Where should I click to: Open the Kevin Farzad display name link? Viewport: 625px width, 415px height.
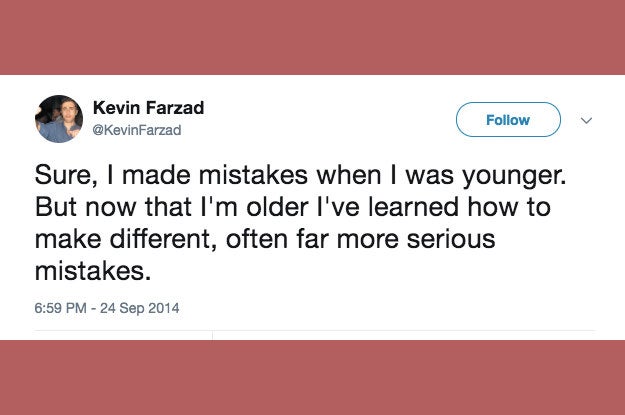[x=147, y=108]
